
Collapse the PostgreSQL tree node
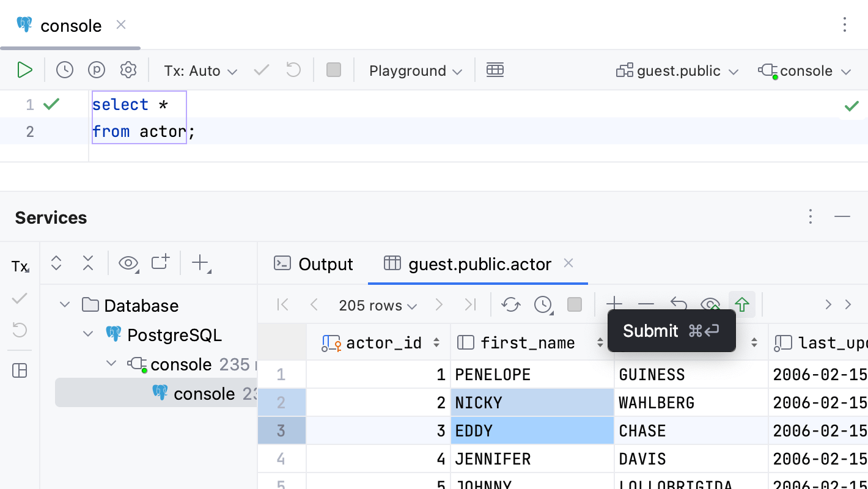pos(87,334)
